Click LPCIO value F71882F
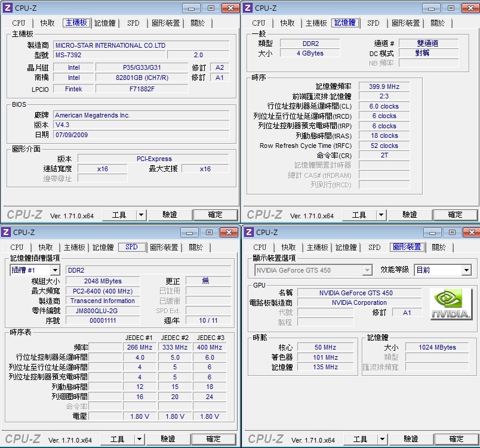Image resolution: width=480 pixels, height=448 pixels. [x=141, y=89]
